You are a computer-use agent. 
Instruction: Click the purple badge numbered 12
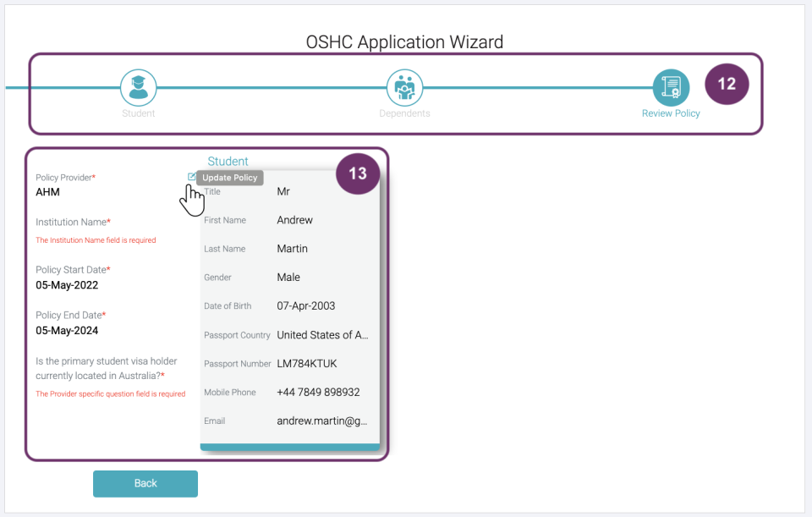pos(727,85)
